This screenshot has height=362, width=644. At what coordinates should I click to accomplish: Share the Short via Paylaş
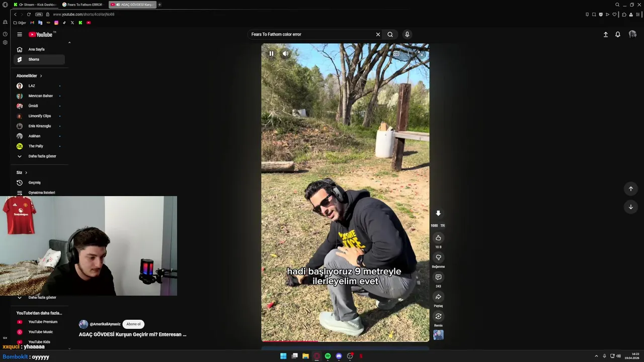click(438, 297)
